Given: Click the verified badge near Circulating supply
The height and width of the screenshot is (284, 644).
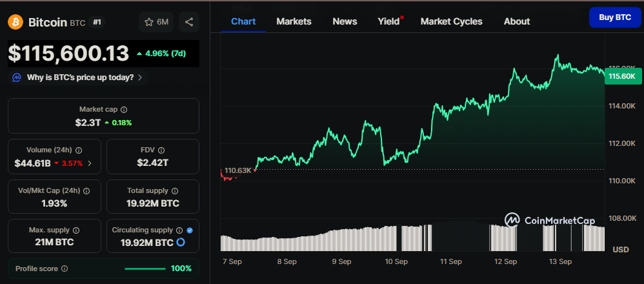Looking at the screenshot, I should coord(189,230).
